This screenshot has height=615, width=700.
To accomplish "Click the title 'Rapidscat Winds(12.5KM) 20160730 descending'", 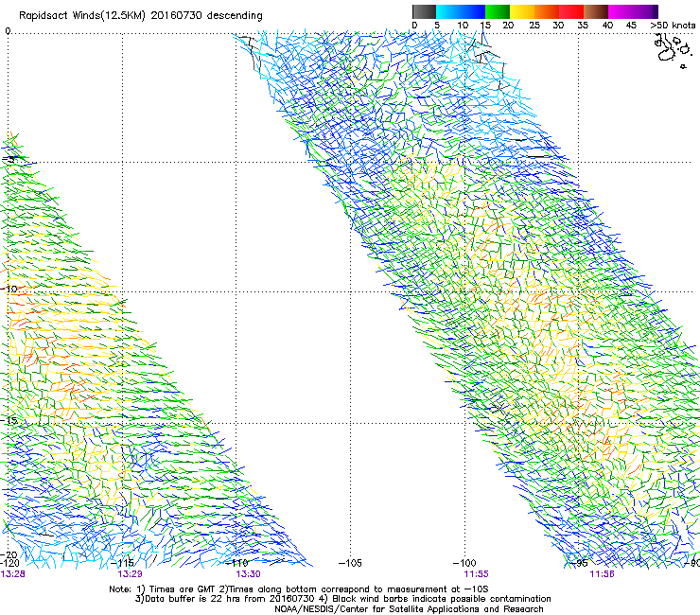I will (141, 16).
